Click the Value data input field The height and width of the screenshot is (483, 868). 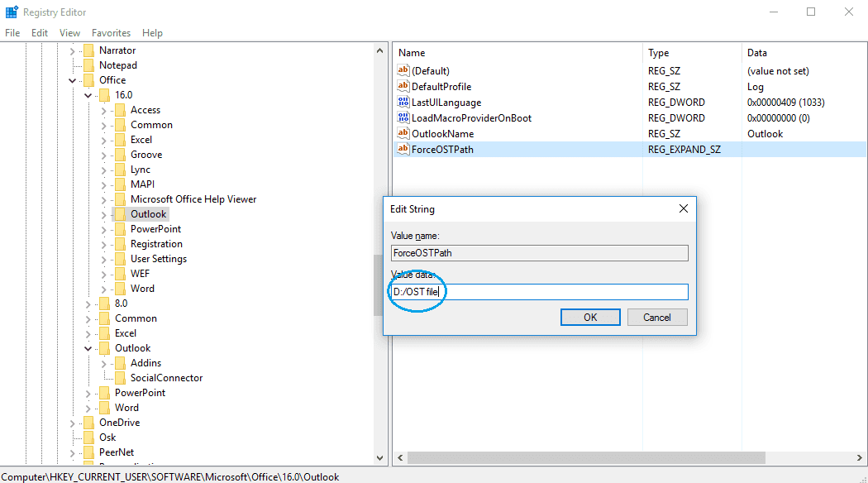pyautogui.click(x=540, y=292)
